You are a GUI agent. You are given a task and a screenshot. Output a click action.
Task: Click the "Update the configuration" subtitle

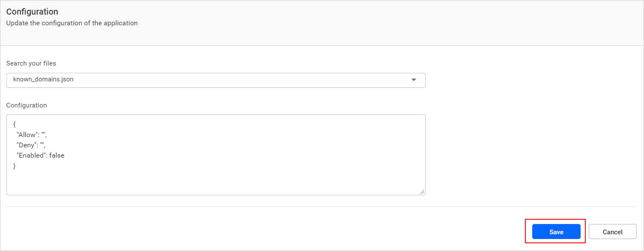point(72,23)
